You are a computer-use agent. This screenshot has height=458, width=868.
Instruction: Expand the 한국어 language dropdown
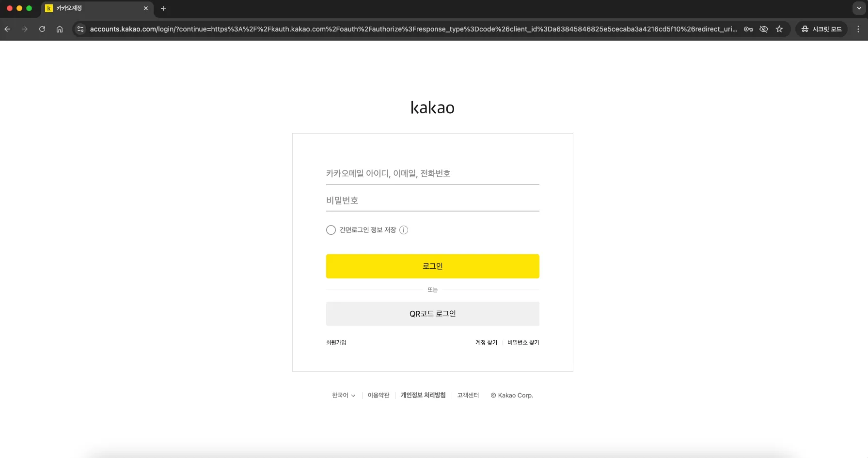(x=344, y=395)
